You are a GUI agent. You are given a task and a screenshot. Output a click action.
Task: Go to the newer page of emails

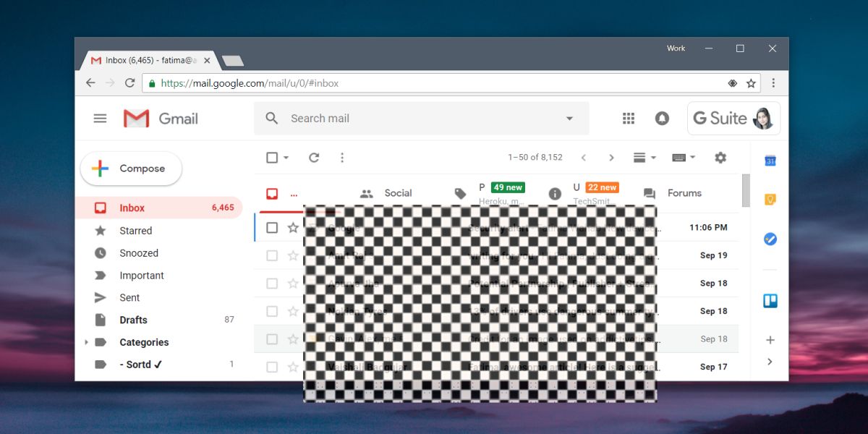(584, 158)
